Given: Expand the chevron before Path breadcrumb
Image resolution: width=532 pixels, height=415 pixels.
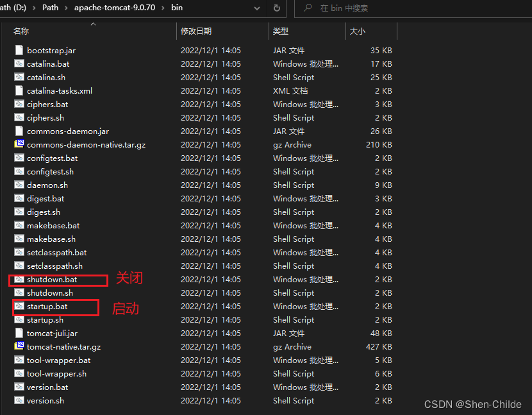Looking at the screenshot, I should [x=34, y=8].
